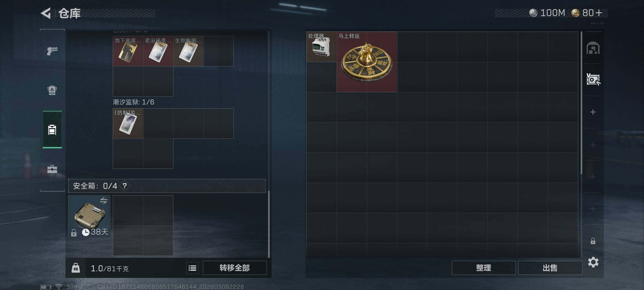Click the 转移全部 button
The height and width of the screenshot is (290, 644).
[x=235, y=268]
